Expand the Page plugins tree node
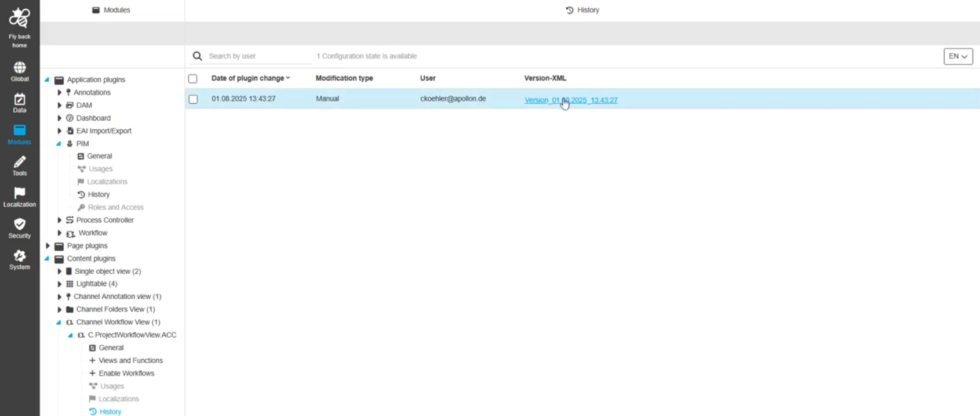The height and width of the screenshot is (416, 980). 48,246
